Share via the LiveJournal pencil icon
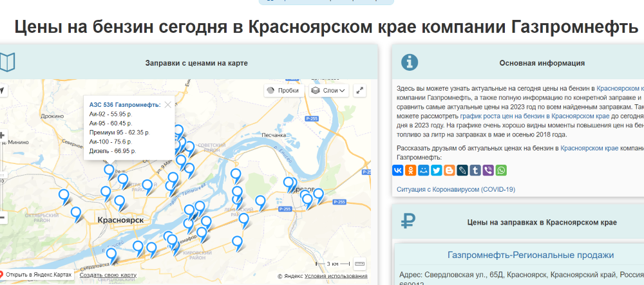Image resolution: width=644 pixels, height=285 pixels. coord(462,170)
